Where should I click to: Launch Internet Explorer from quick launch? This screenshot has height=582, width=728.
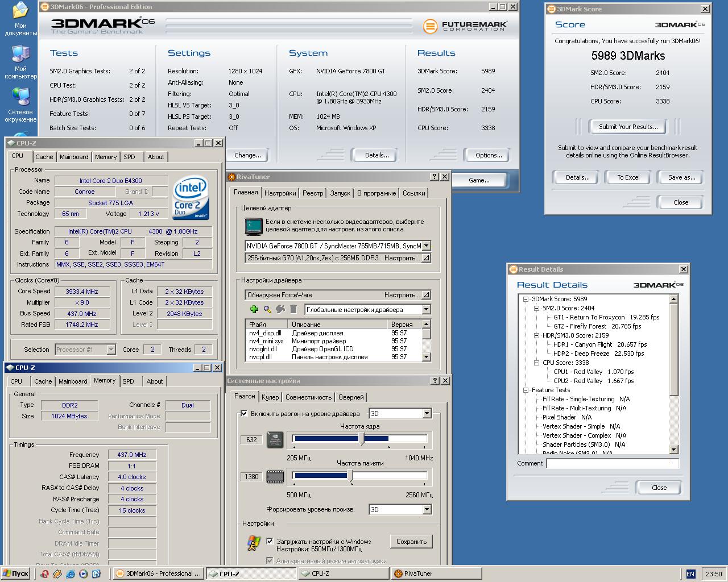71,574
